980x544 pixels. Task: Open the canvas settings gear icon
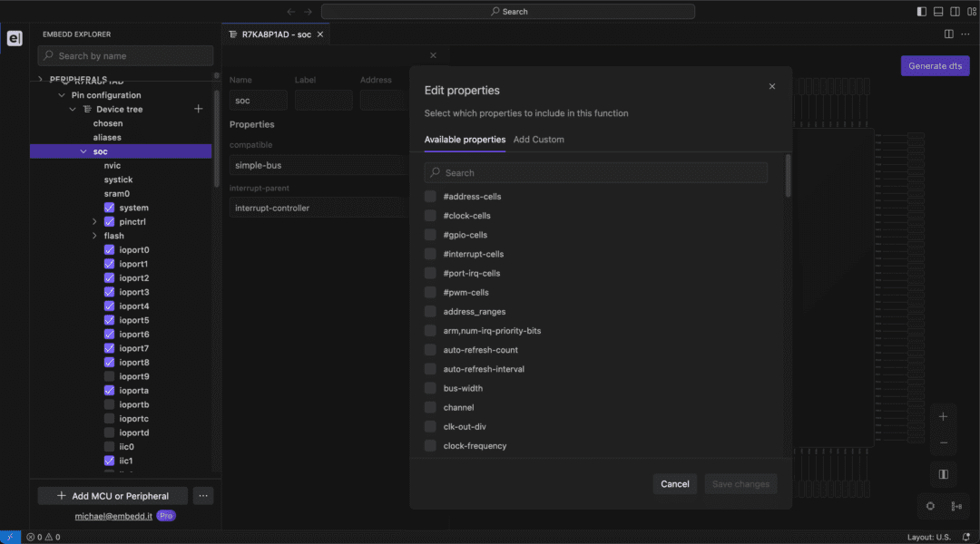[x=929, y=506]
